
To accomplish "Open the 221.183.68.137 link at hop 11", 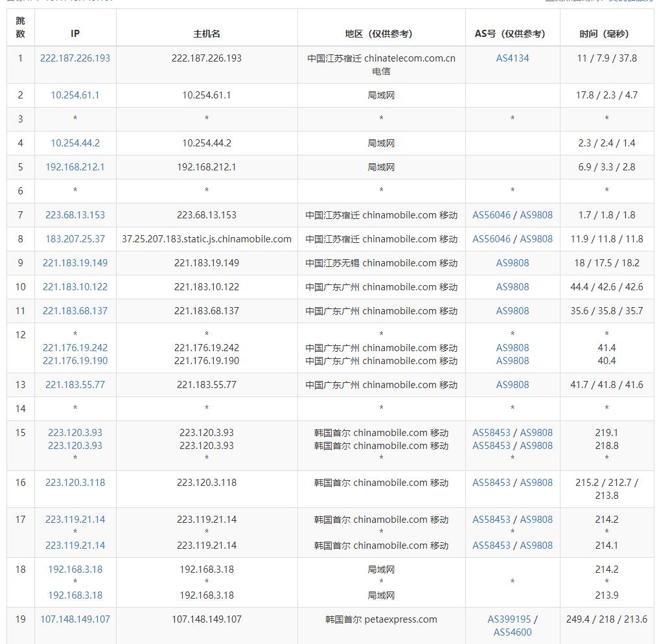I will 75,310.
